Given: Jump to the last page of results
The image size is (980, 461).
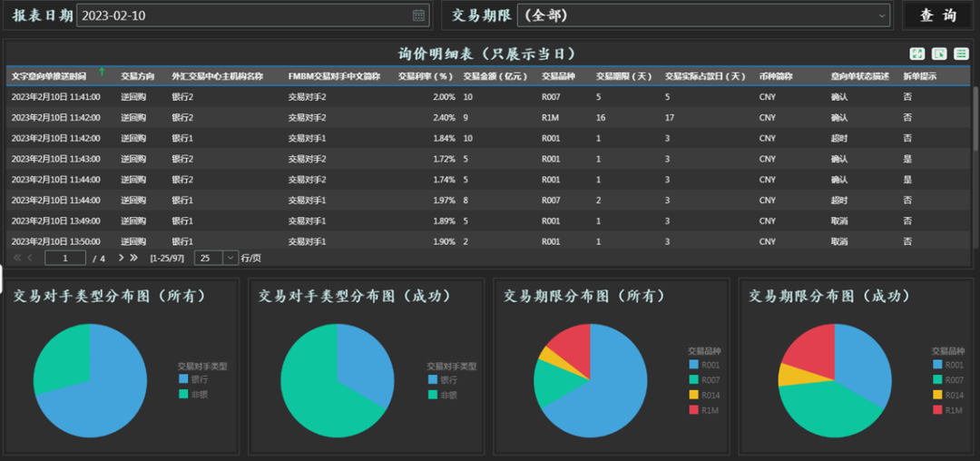Looking at the screenshot, I should [x=134, y=258].
